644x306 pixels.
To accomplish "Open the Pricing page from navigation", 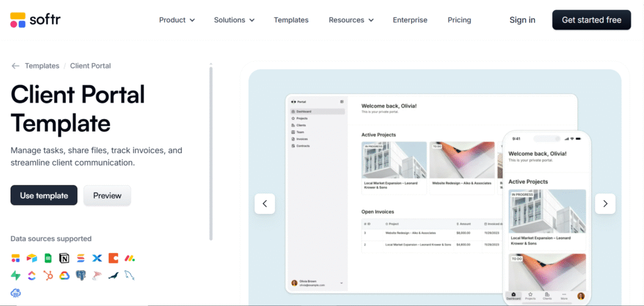I will (459, 20).
